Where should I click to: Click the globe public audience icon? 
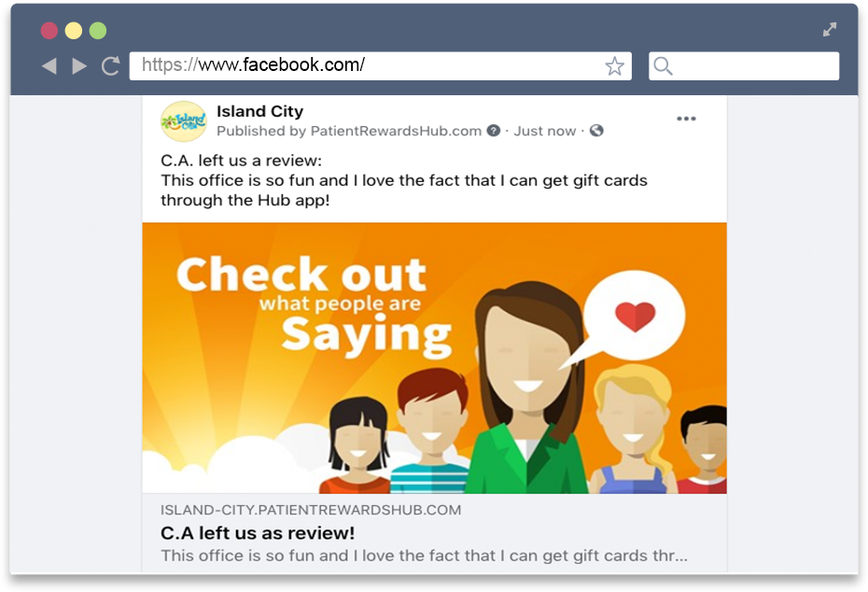(x=596, y=131)
